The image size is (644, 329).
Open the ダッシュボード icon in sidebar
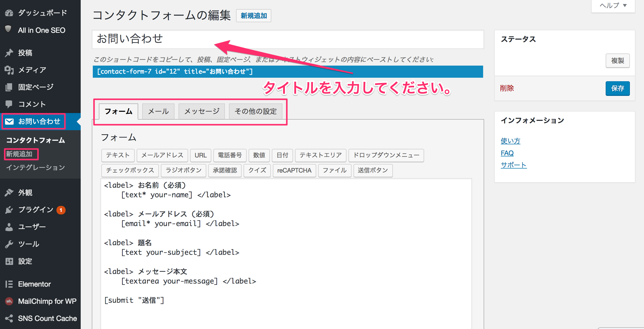point(9,12)
